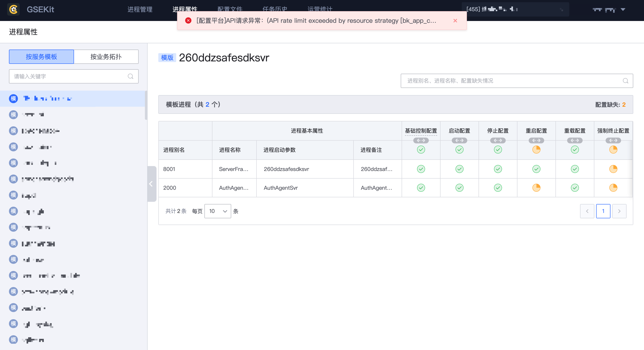
Task: Open the per-page count dropdown showing 10
Action: point(218,211)
